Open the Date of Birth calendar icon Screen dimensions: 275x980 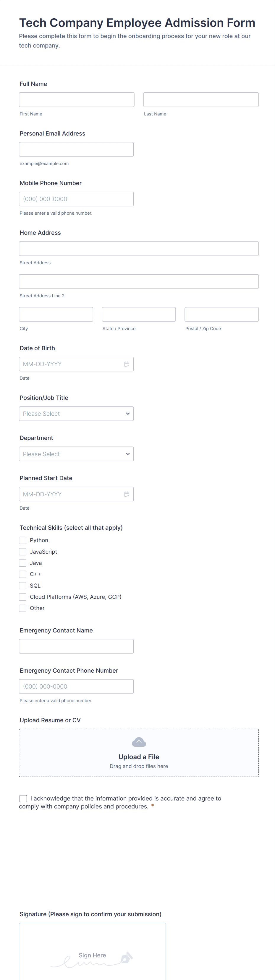coord(127,364)
